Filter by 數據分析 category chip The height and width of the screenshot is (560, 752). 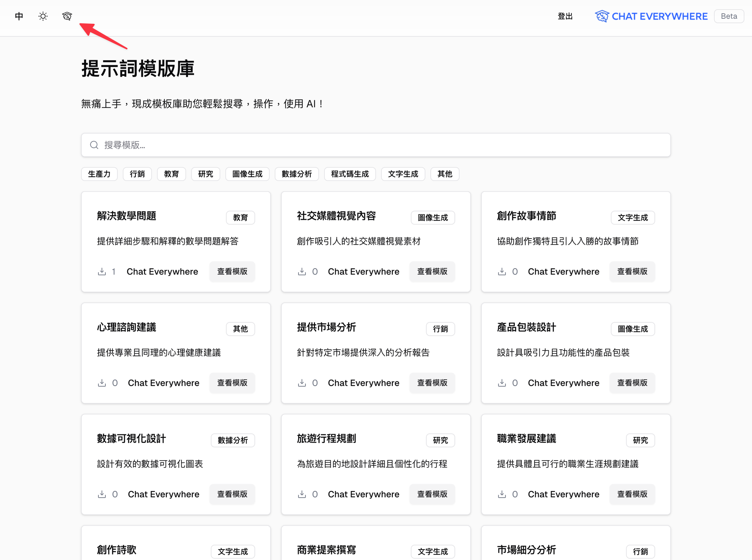[297, 174]
